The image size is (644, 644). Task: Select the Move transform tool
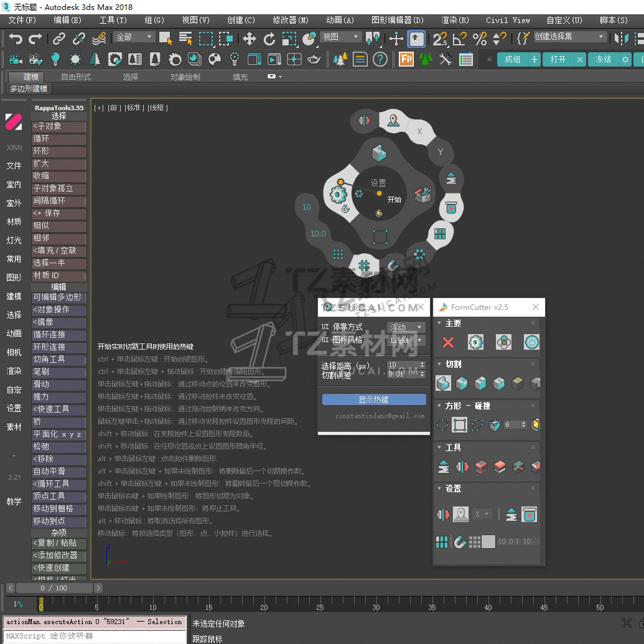point(250,39)
